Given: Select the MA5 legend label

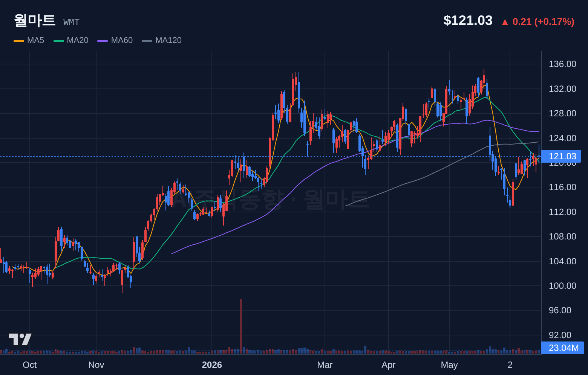Looking at the screenshot, I should point(35,40).
